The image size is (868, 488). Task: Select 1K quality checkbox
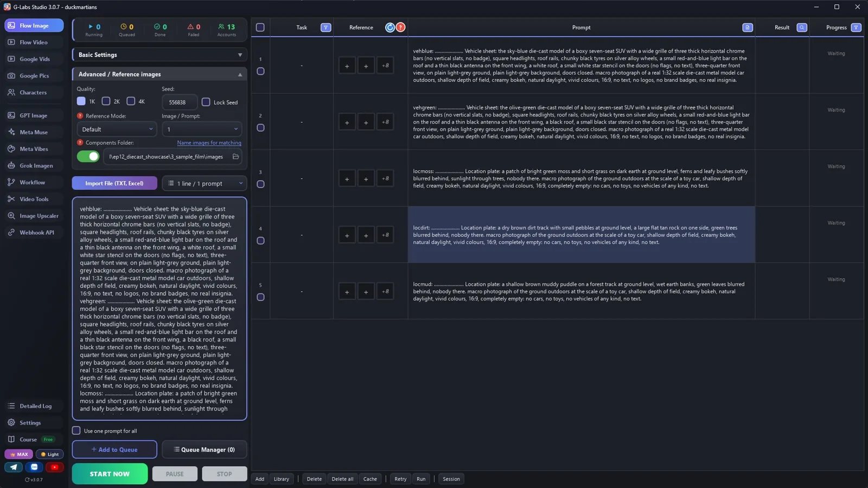[81, 101]
